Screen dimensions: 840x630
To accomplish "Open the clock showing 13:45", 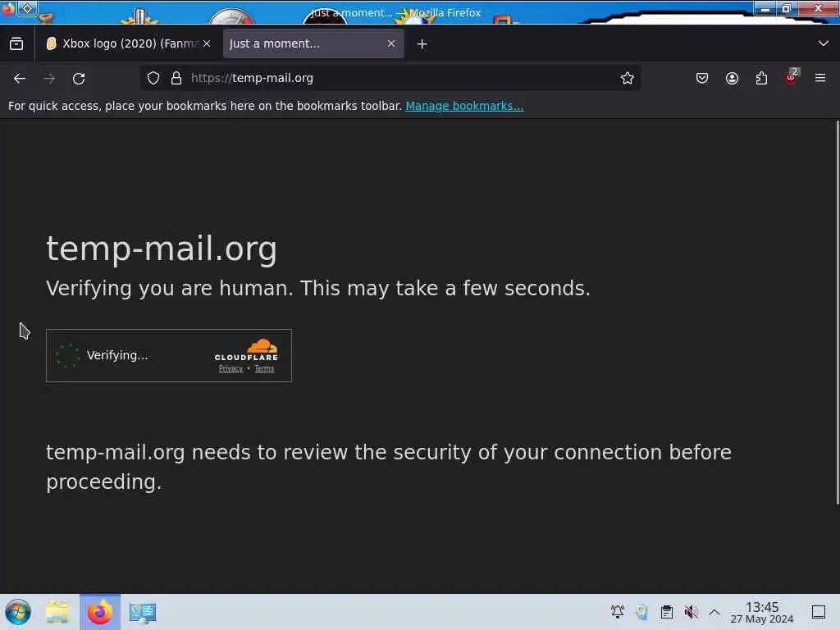I will coord(762,612).
